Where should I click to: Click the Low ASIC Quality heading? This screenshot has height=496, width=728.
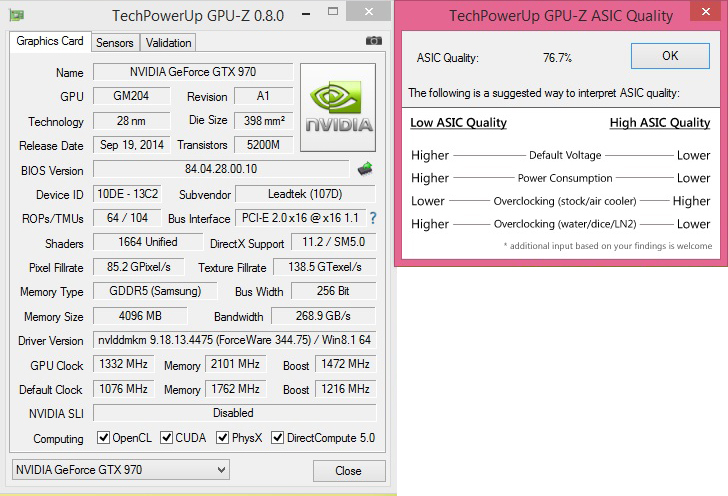click(458, 123)
